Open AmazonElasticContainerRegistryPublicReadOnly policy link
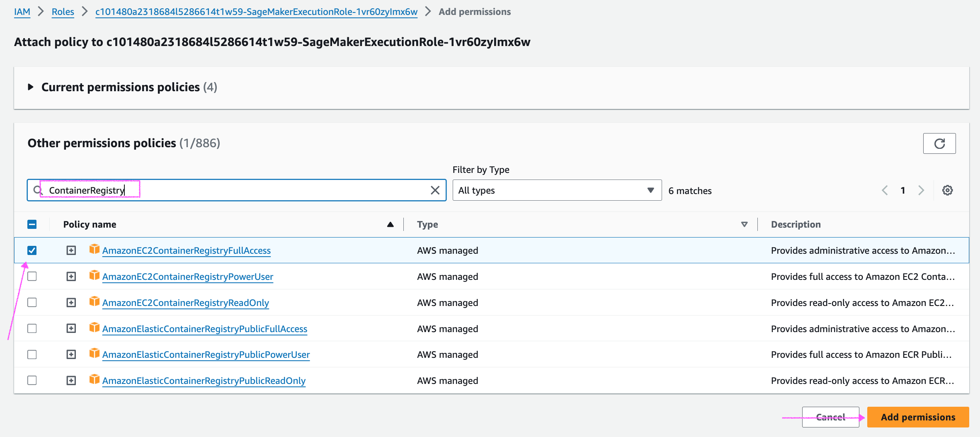 pos(204,381)
